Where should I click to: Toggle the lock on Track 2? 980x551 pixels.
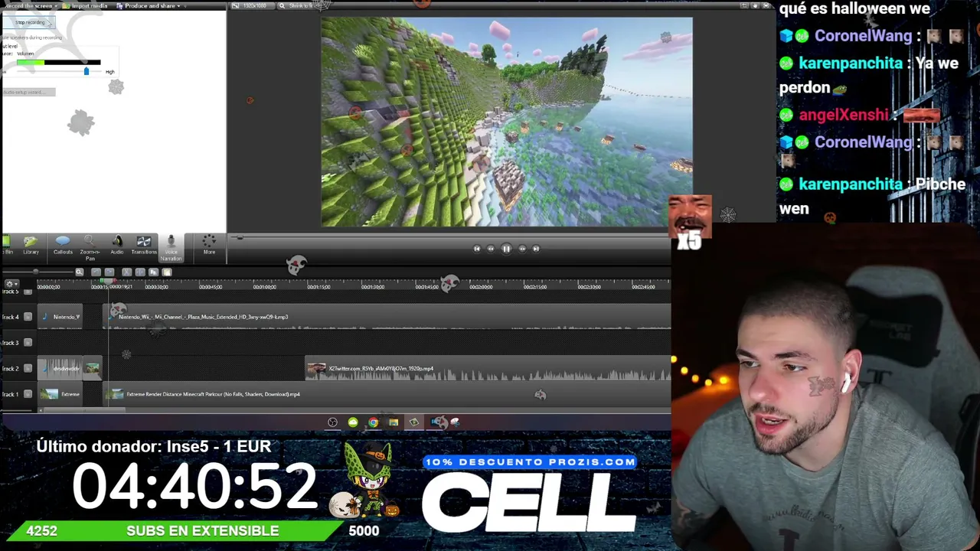click(x=28, y=369)
